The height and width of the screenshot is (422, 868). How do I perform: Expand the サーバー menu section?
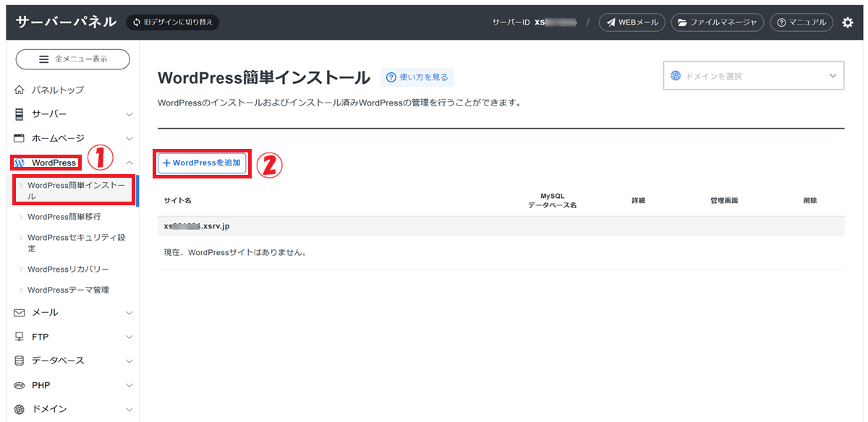pos(72,114)
